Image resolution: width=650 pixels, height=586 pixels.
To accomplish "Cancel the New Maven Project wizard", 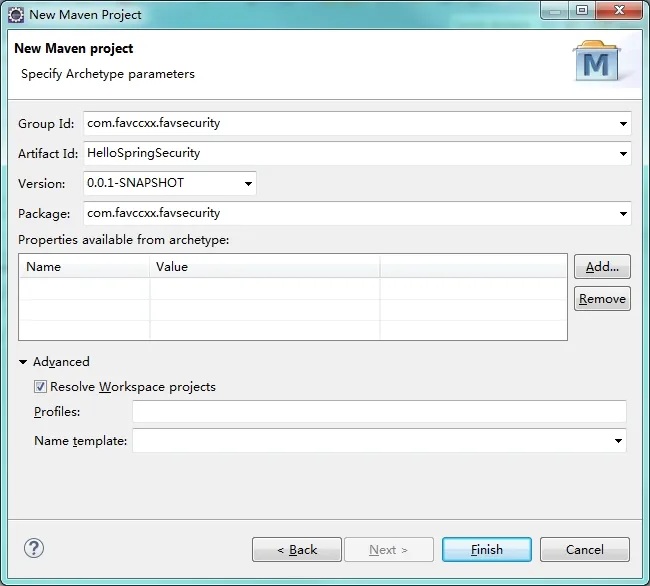I will [585, 550].
